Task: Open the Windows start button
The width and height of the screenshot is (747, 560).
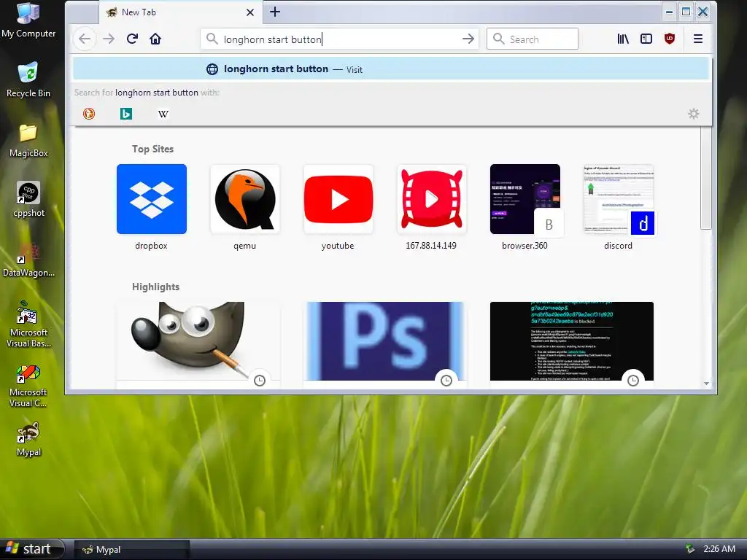Action: 31,549
